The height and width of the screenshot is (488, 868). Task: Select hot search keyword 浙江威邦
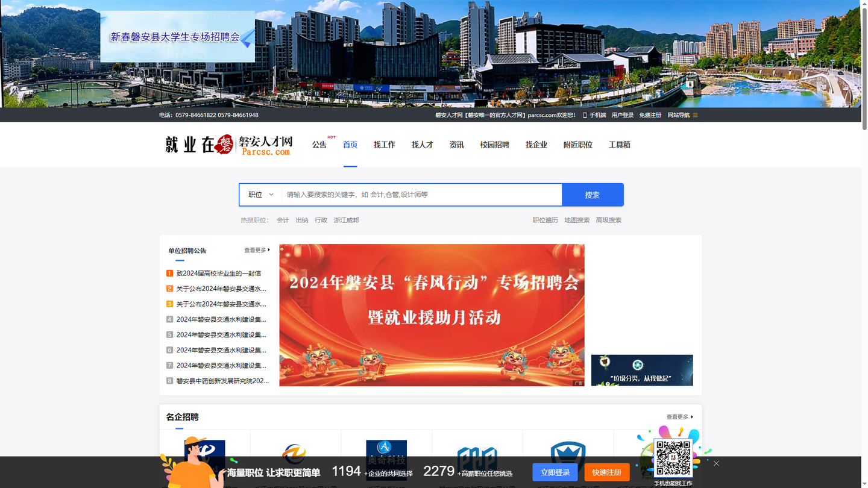pos(347,220)
